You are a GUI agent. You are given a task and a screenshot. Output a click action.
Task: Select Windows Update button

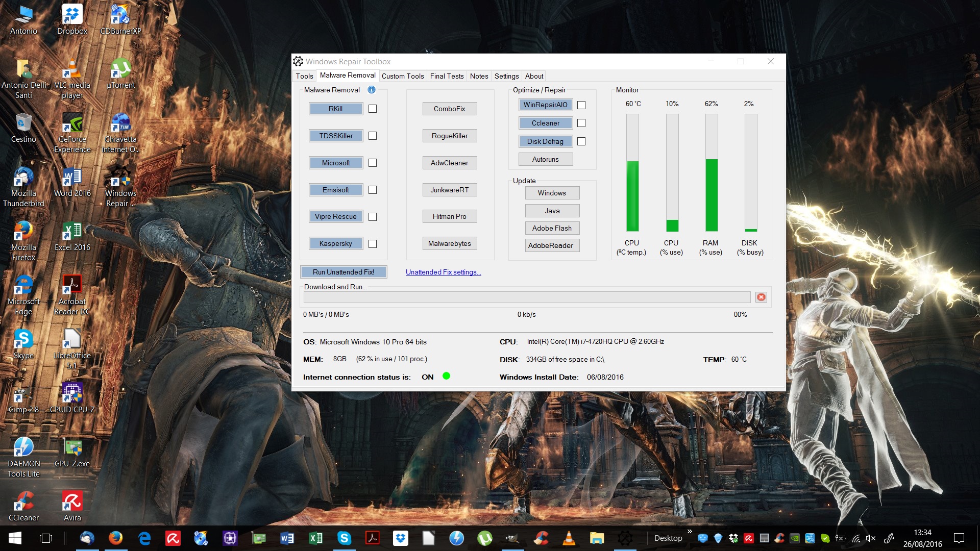point(551,193)
